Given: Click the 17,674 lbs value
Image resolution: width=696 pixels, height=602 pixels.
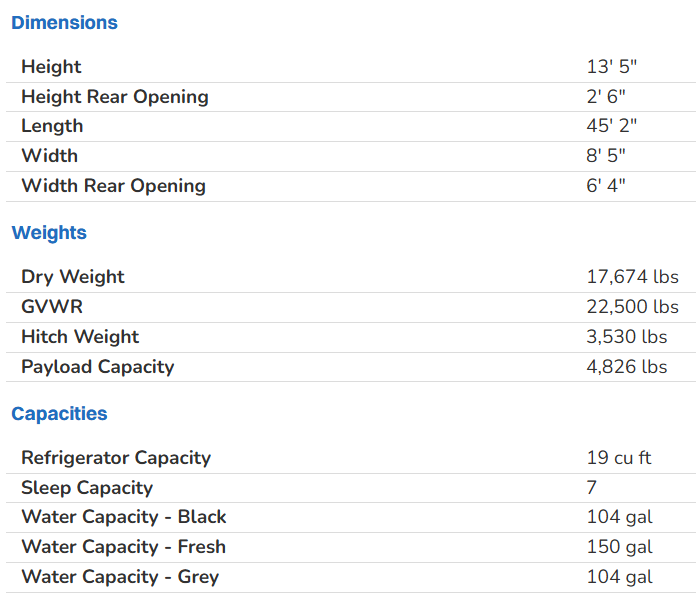Looking at the screenshot, I should point(632,276).
